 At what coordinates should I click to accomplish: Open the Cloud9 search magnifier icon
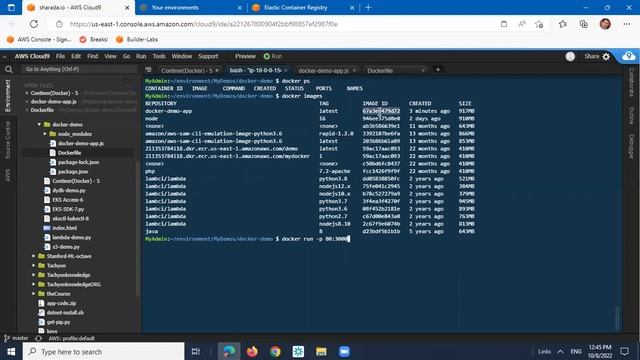click(9, 69)
